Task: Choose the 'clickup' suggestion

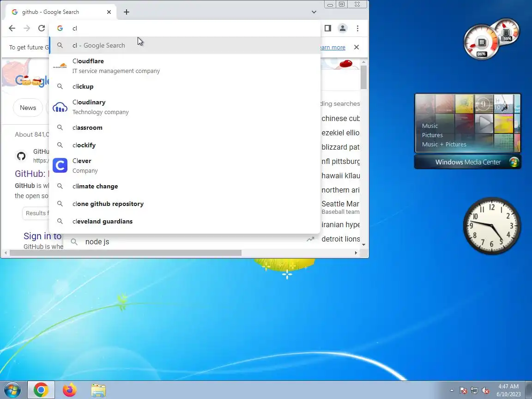Action: (x=185, y=86)
